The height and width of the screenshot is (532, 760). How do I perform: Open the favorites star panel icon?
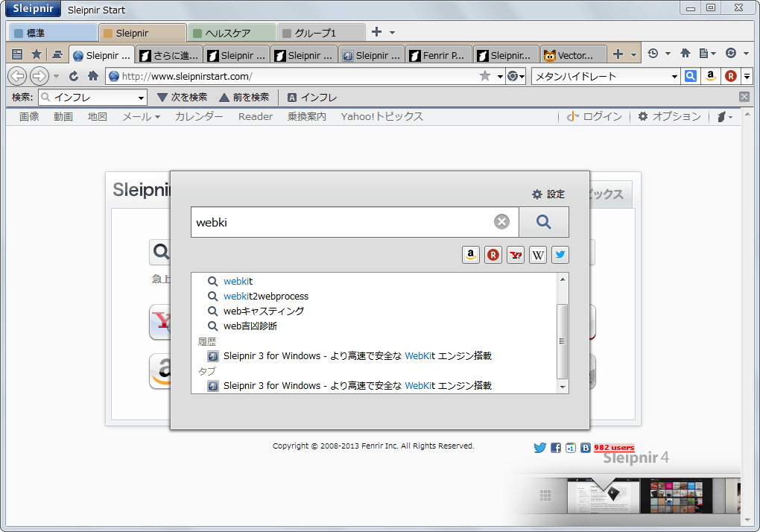(37, 54)
